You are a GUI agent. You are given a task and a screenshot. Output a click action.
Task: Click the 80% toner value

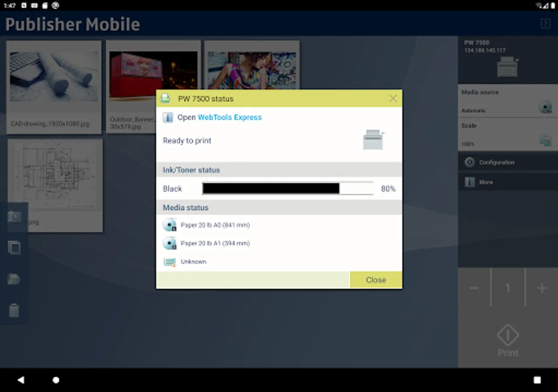388,189
